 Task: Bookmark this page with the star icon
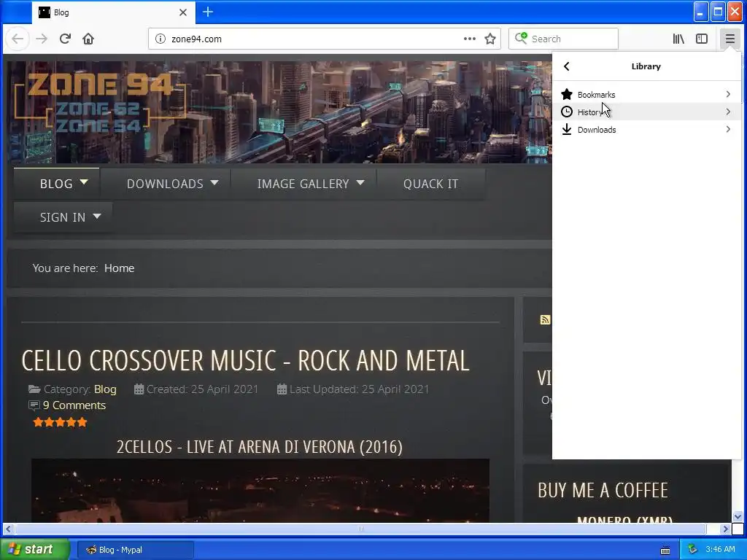click(x=490, y=39)
